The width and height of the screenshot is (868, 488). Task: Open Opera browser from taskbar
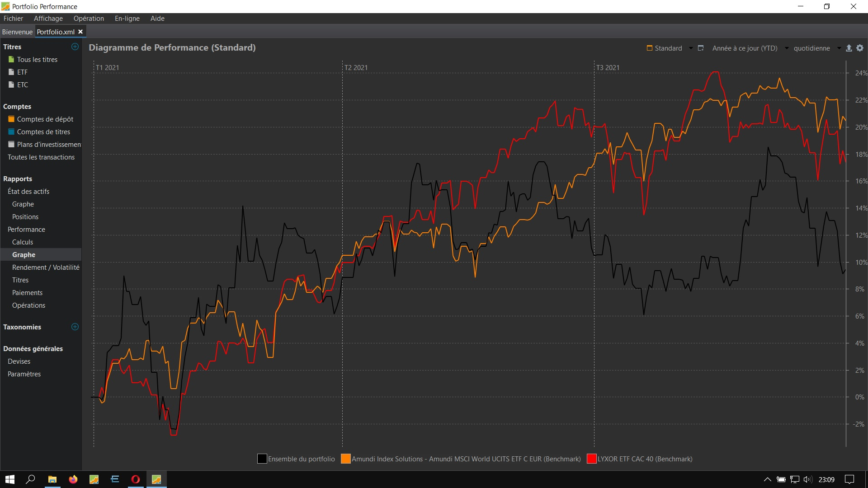(x=135, y=479)
